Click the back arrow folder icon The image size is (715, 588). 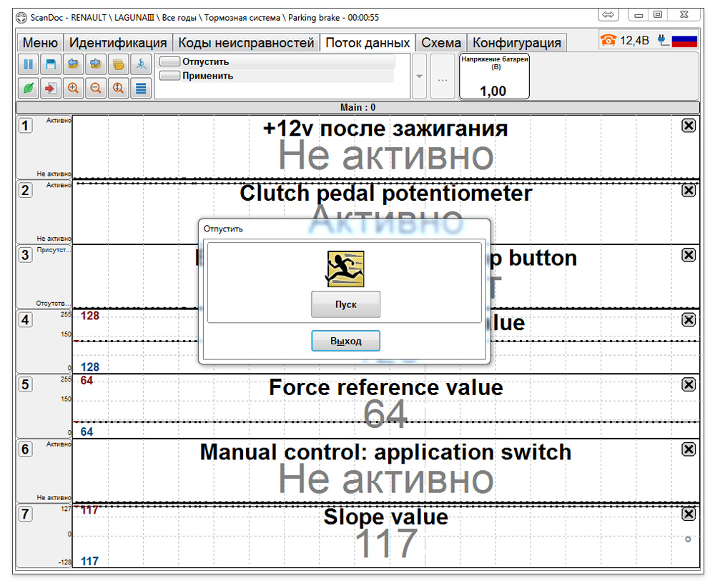pos(73,64)
